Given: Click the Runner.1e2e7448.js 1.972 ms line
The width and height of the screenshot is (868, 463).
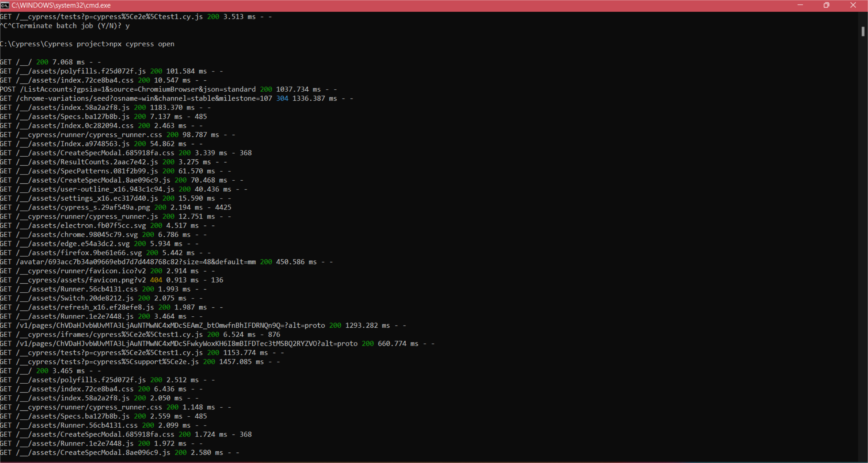Looking at the screenshot, I should 101,443.
